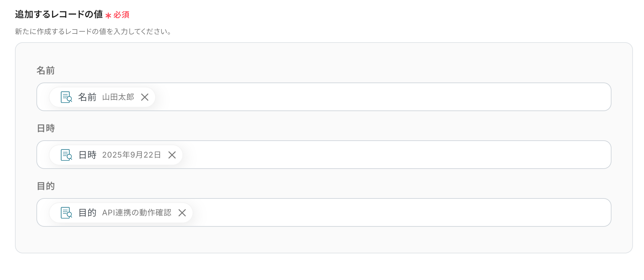Click the 目的 field label above the third input

point(46,186)
